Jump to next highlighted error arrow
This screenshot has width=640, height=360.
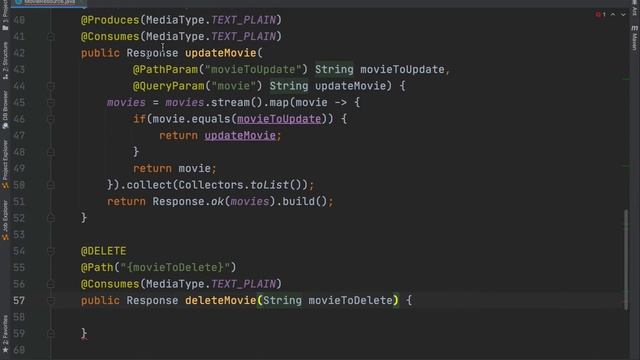click(623, 14)
